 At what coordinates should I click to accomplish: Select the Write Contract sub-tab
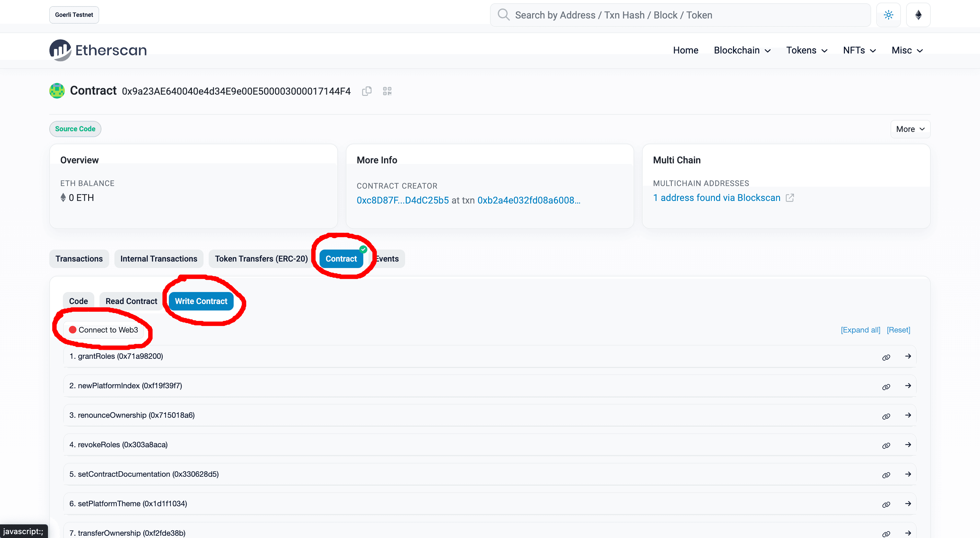click(x=201, y=301)
